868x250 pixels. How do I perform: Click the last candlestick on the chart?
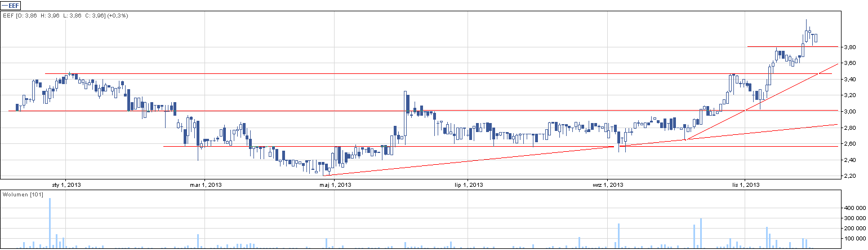pos(816,38)
